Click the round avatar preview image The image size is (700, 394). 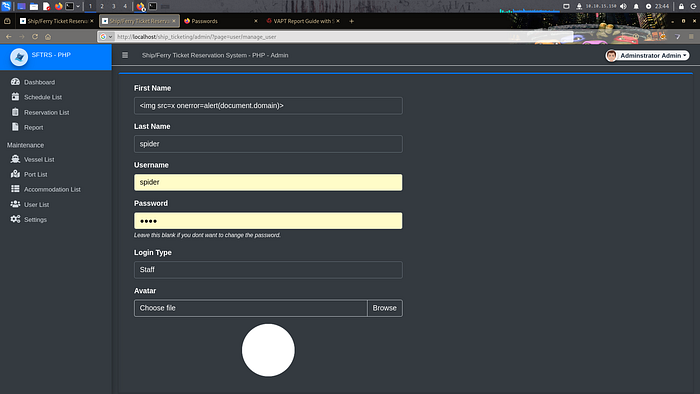tap(268, 350)
